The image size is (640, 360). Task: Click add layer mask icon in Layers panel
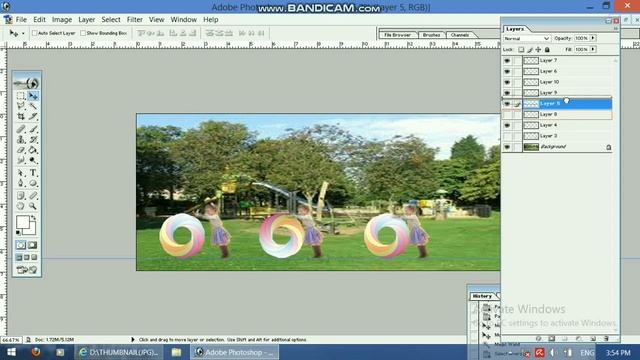coord(552,338)
